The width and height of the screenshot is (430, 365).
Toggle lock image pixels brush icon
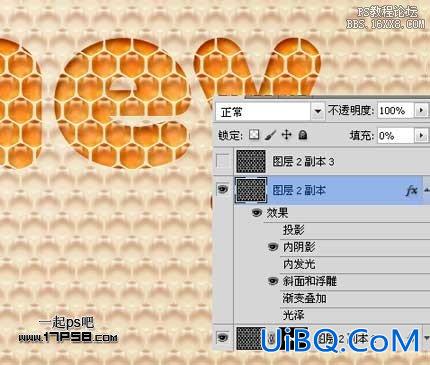click(x=270, y=135)
